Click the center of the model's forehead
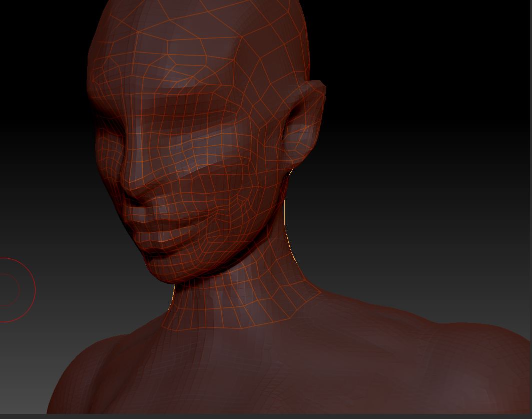The image size is (532, 419). click(160, 55)
